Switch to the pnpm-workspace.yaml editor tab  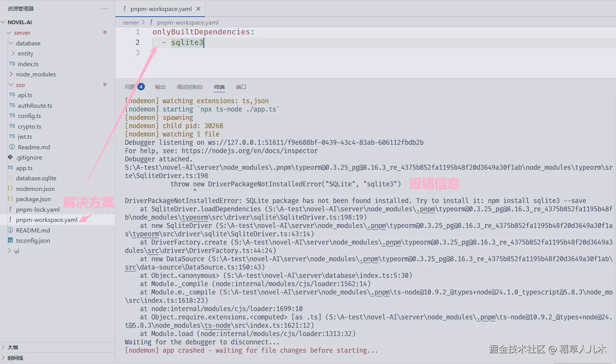tap(161, 9)
